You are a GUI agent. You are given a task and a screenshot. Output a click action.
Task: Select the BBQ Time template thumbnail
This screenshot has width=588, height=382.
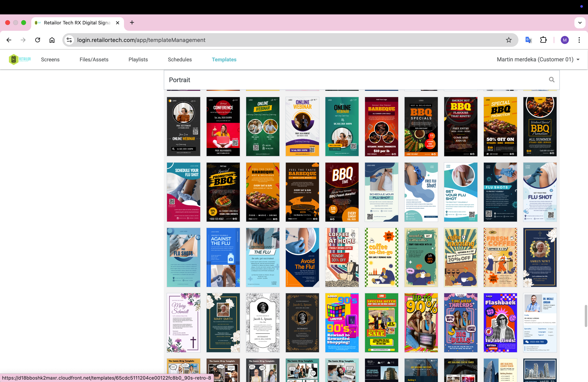click(x=342, y=192)
